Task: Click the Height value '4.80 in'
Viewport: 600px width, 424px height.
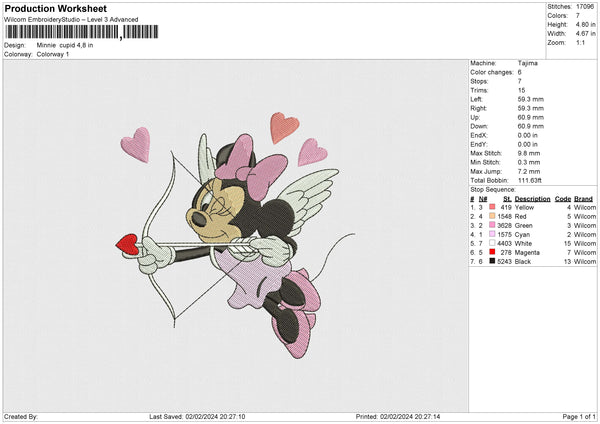Action: (585, 24)
